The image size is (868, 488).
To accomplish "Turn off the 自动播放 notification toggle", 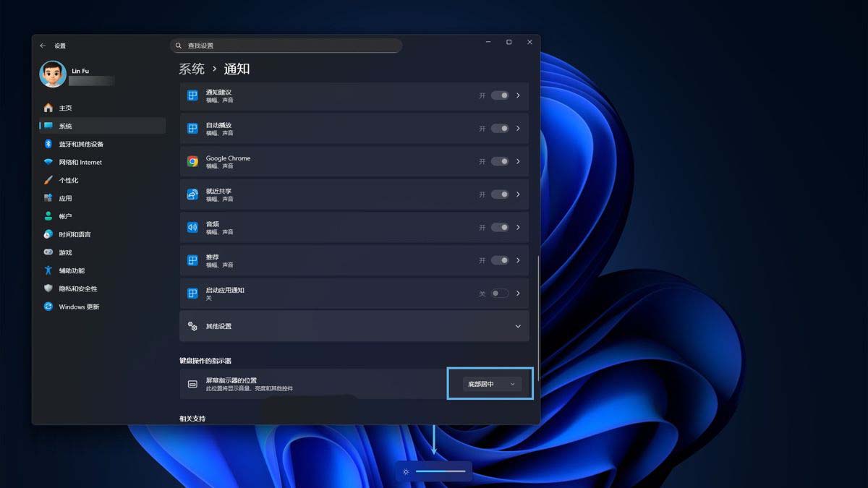I will click(x=500, y=129).
